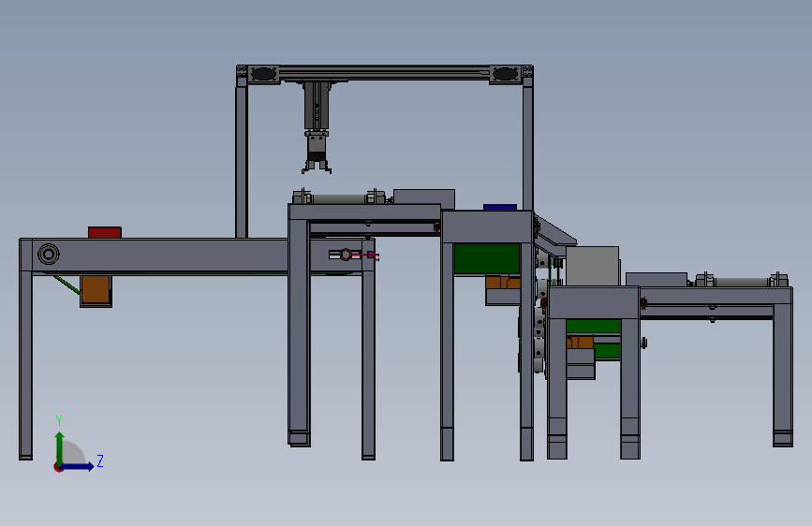
Task: Click the "Z" axis label
Action: click(100, 460)
